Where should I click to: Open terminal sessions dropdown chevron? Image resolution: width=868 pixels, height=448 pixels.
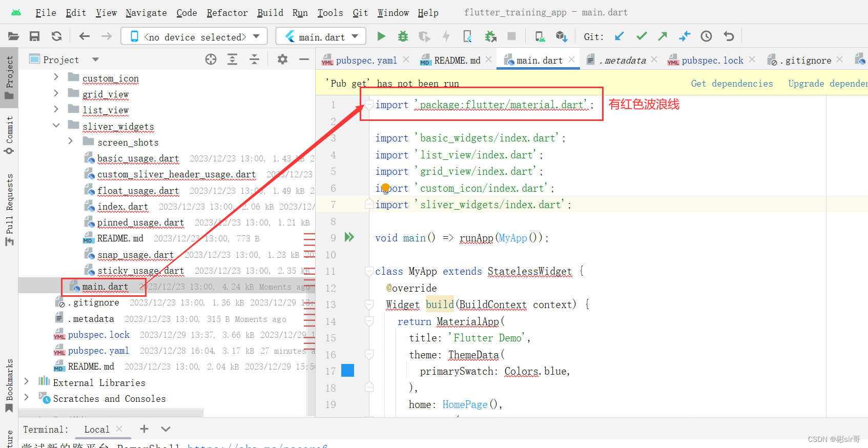(166, 429)
